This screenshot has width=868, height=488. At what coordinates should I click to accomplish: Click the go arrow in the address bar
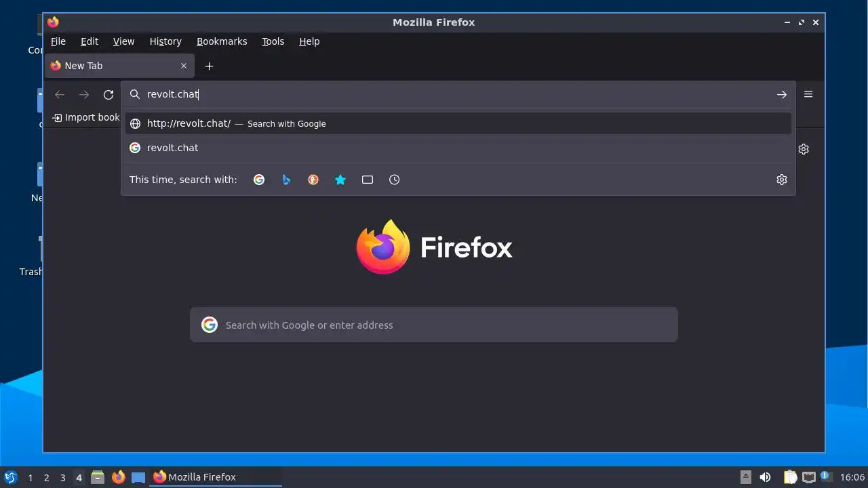tap(782, 95)
